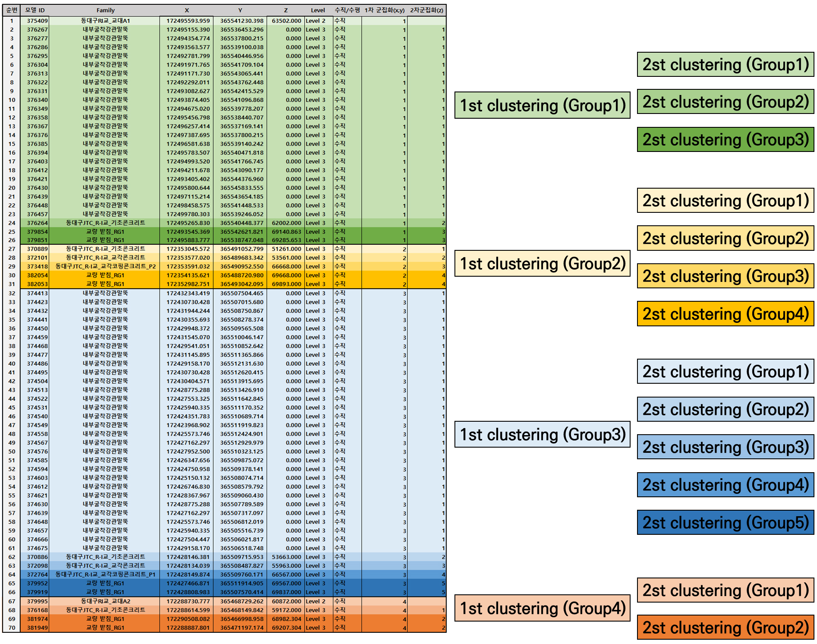This screenshot has height=644, width=817.
Task: Click the "1st clustering (Group2)" yellow label
Action: 542,263
